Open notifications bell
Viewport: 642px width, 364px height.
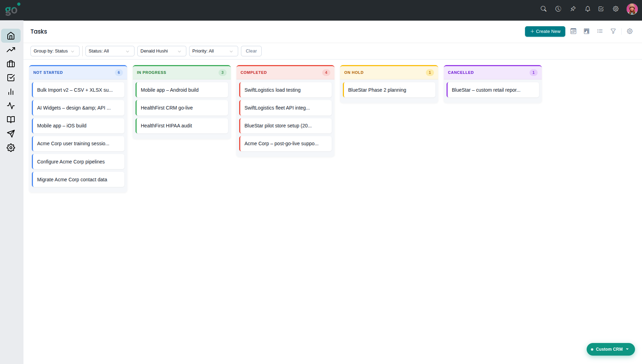click(x=588, y=9)
